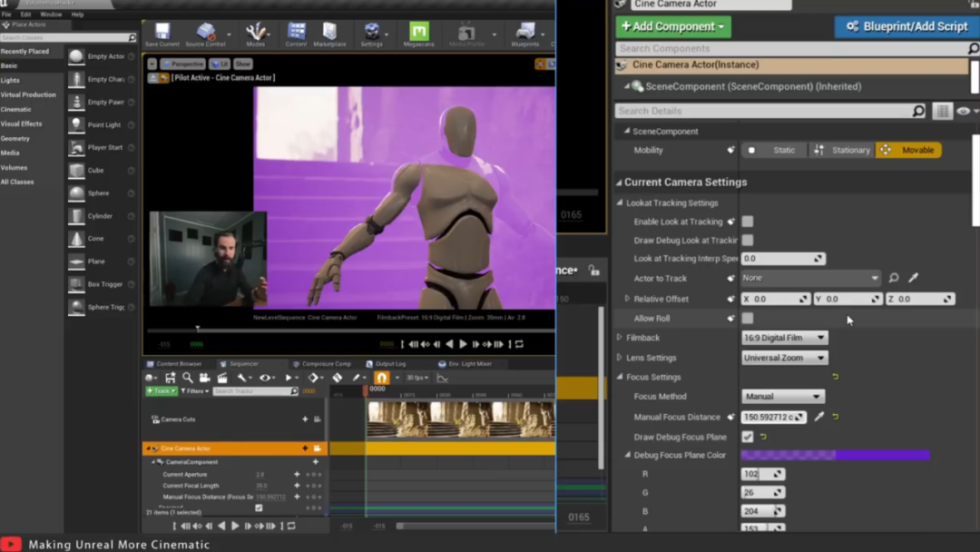980x552 pixels.
Task: Open the Focus Method dropdown
Action: 782,397
